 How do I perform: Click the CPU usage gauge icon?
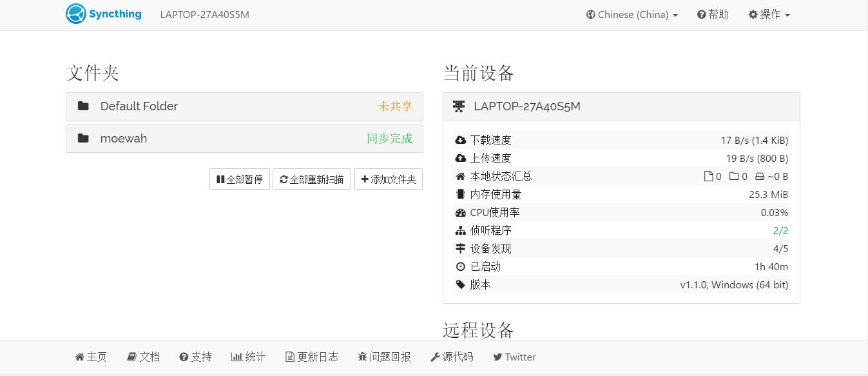tap(460, 212)
